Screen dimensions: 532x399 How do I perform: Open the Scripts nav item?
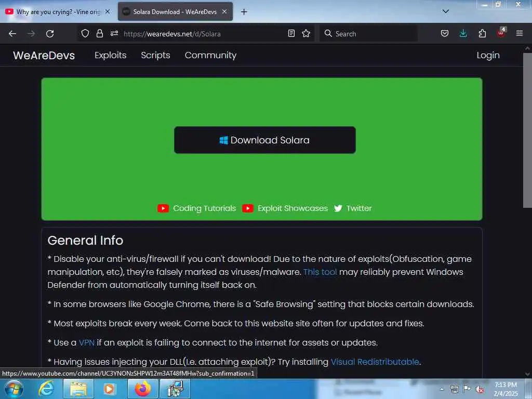tap(155, 55)
